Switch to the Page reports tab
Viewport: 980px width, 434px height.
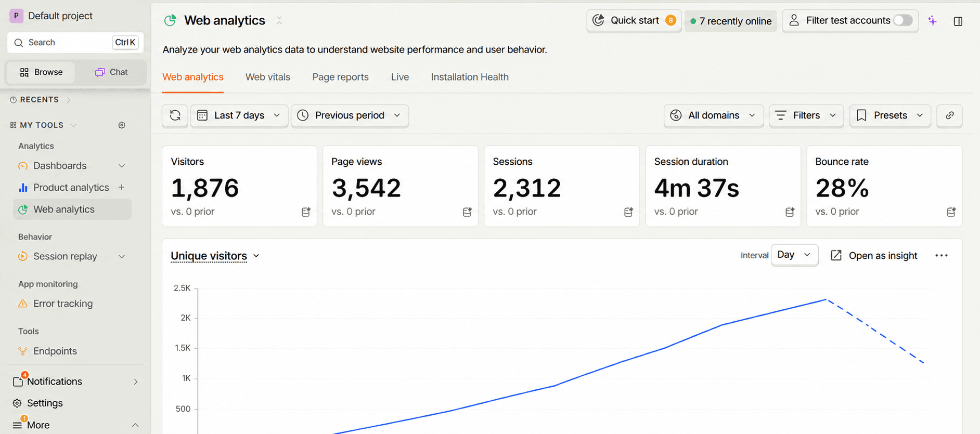[x=340, y=77]
